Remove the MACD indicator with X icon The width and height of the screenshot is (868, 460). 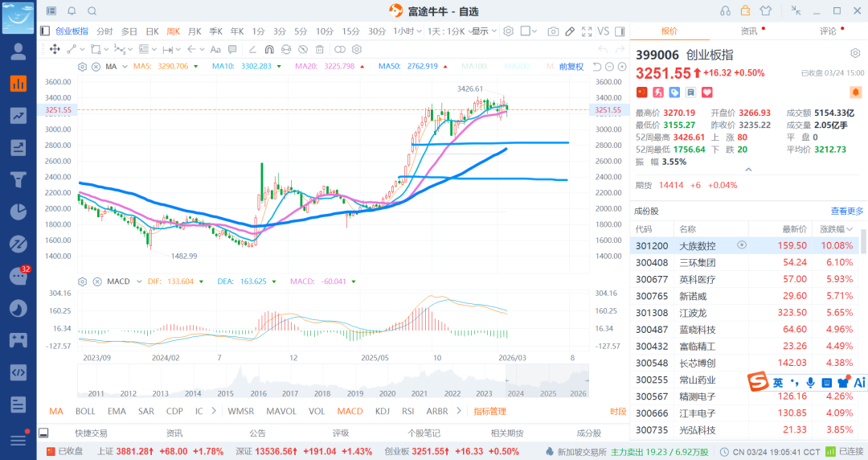[x=97, y=281]
